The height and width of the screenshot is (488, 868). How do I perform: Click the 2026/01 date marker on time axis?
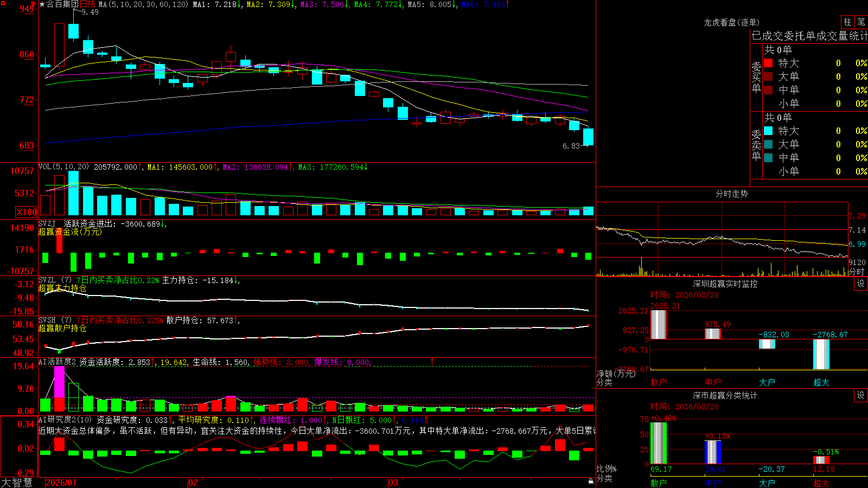point(61,483)
